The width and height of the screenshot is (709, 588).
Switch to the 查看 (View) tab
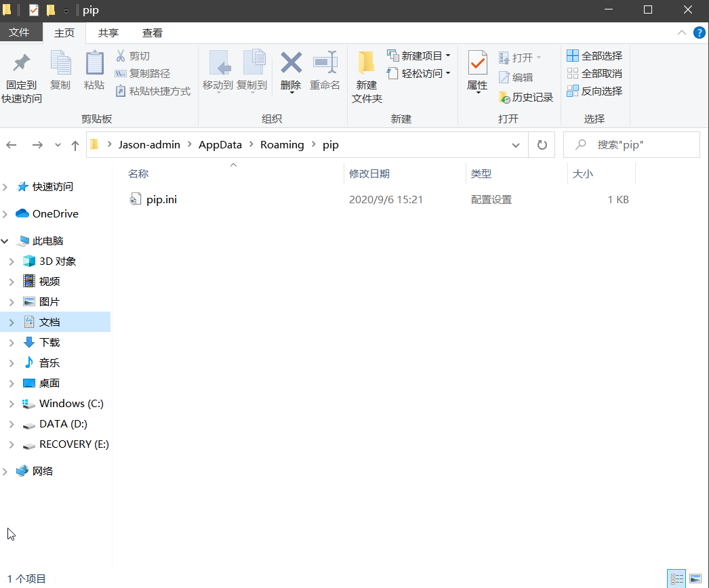click(153, 33)
